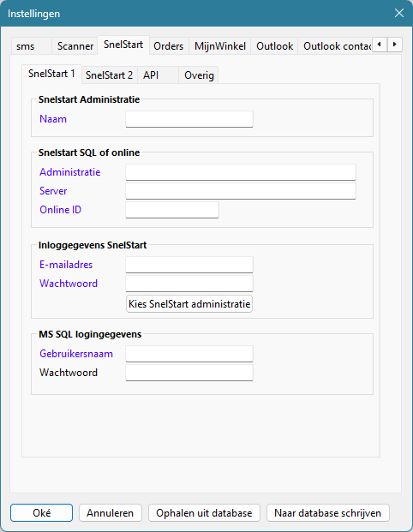Viewport: 413px width, 532px height.
Task: Switch to the Outlook contacten tab
Action: 335,45
